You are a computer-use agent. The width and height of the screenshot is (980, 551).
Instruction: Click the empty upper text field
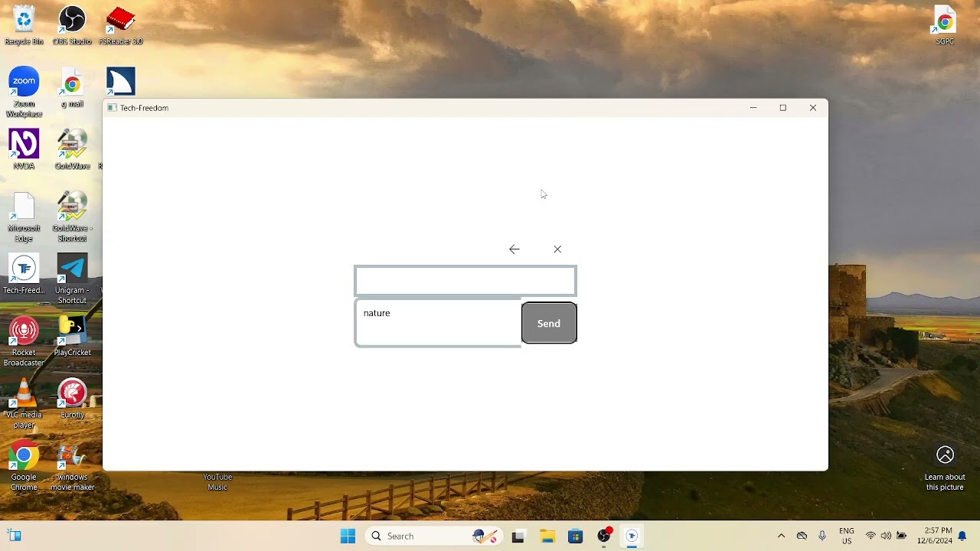tap(465, 281)
